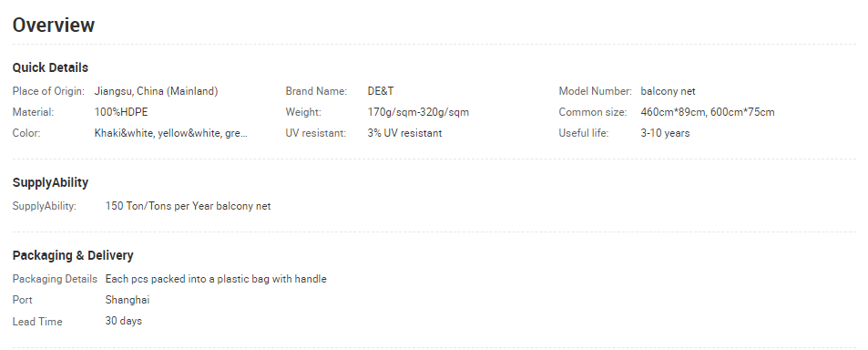Select the 170g/sqm-320g/sqm weight value
868x350 pixels.
pos(418,112)
